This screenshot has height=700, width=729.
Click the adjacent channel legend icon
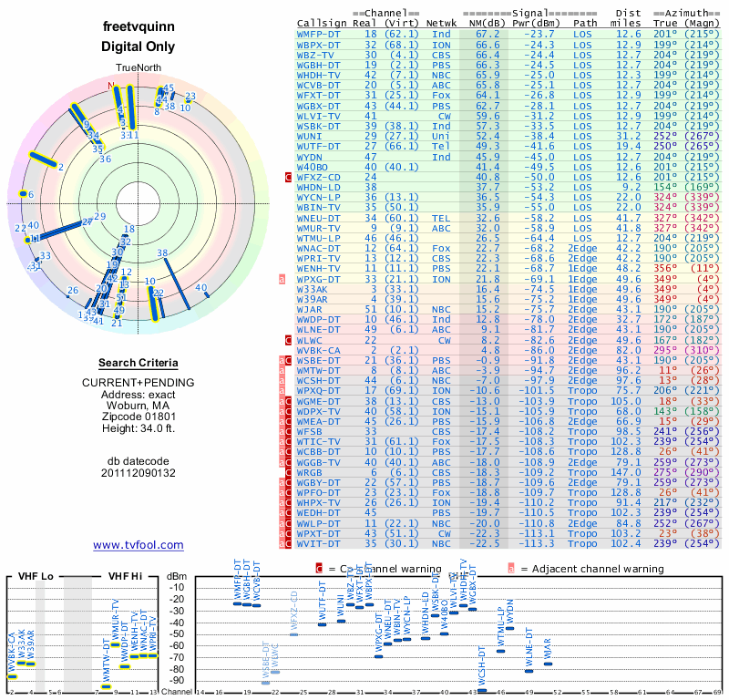click(511, 569)
